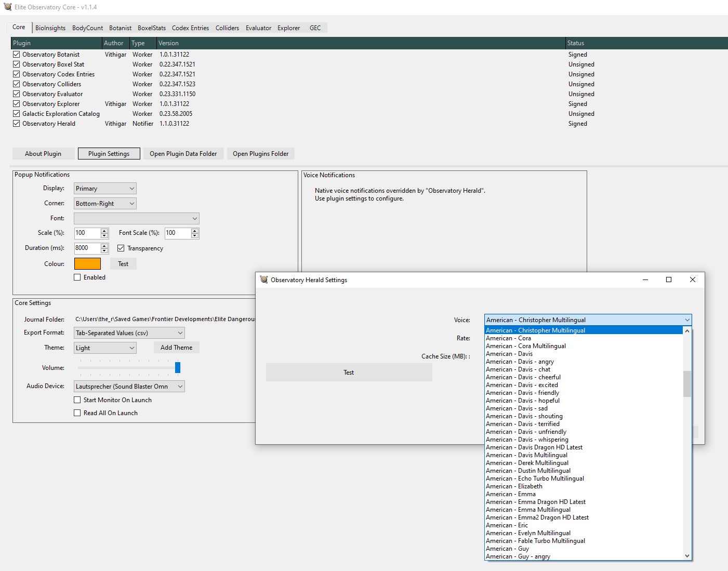Image resolution: width=728 pixels, height=571 pixels.
Task: Enable popup notifications with the Enabled checkbox
Action: click(x=77, y=277)
